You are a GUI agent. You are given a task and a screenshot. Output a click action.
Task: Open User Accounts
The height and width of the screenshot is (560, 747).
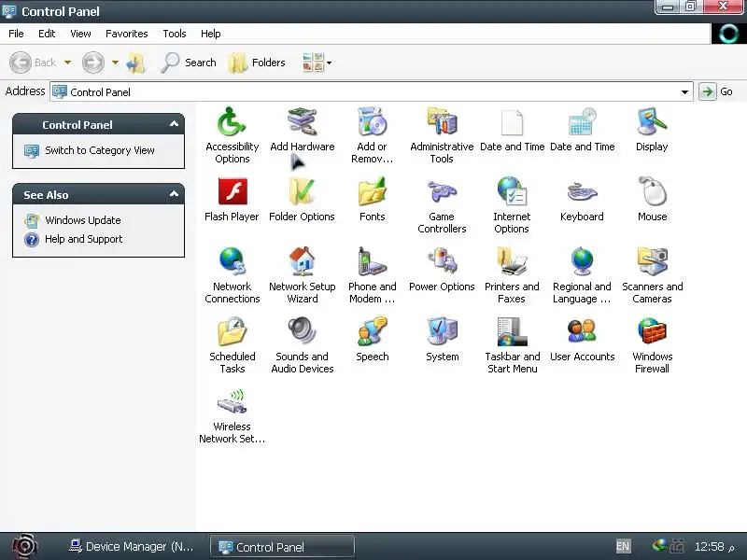tap(582, 339)
